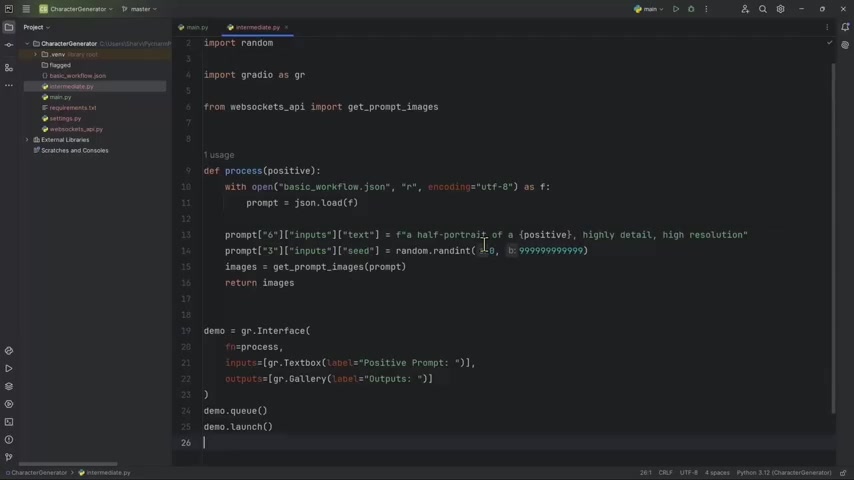The width and height of the screenshot is (854, 480).
Task: Open the master branch dropdown
Action: pos(139,9)
